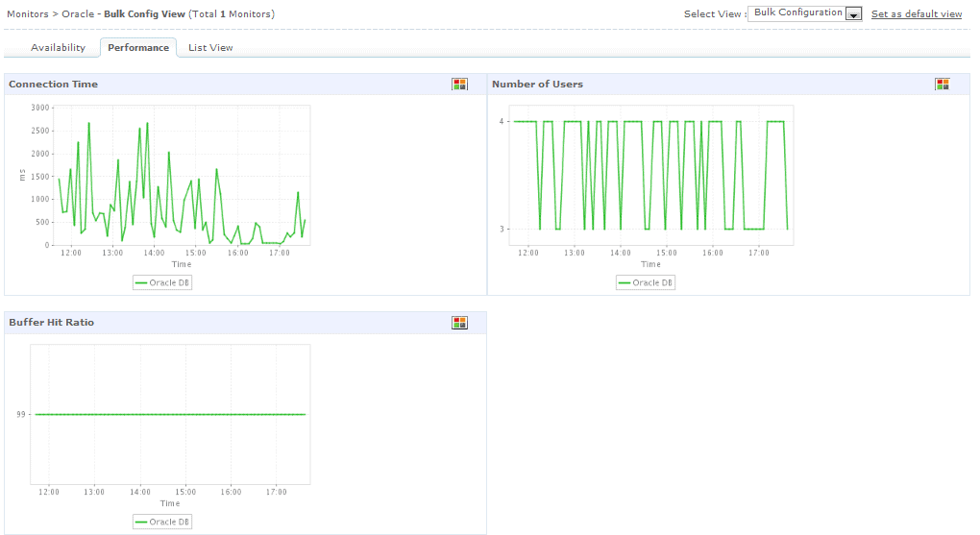
Task: Click the Number of Users panel title
Action: [537, 85]
